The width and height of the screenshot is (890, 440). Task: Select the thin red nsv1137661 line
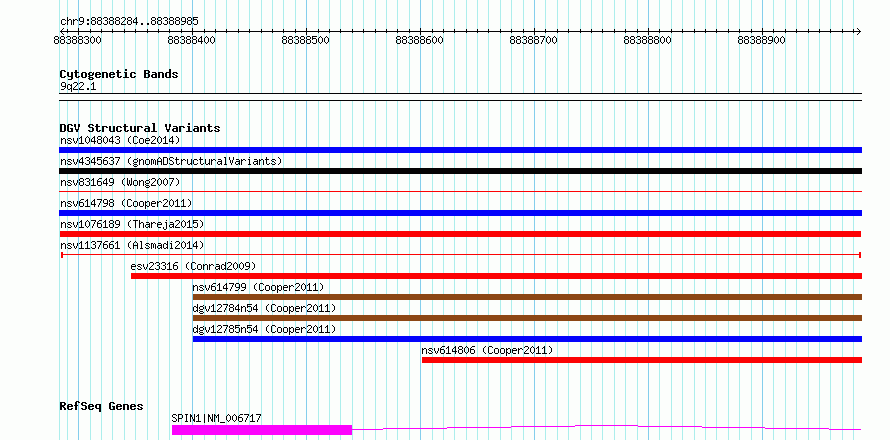tap(461, 255)
